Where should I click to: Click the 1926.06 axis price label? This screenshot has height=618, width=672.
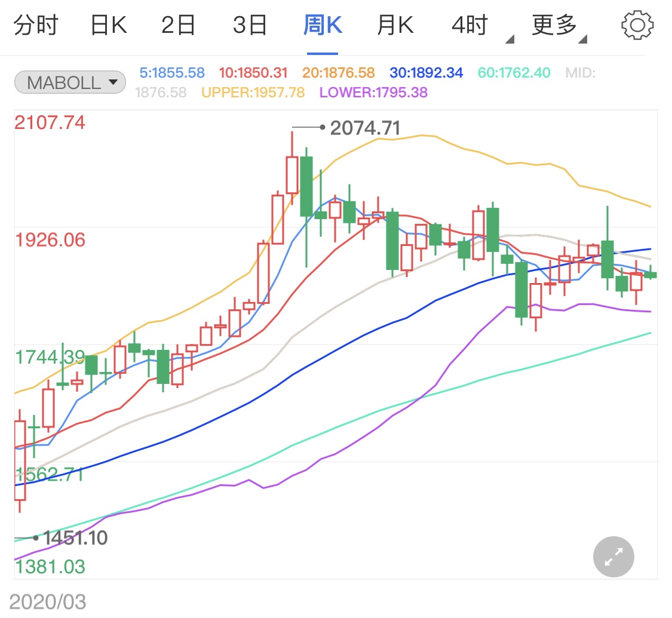click(x=50, y=240)
